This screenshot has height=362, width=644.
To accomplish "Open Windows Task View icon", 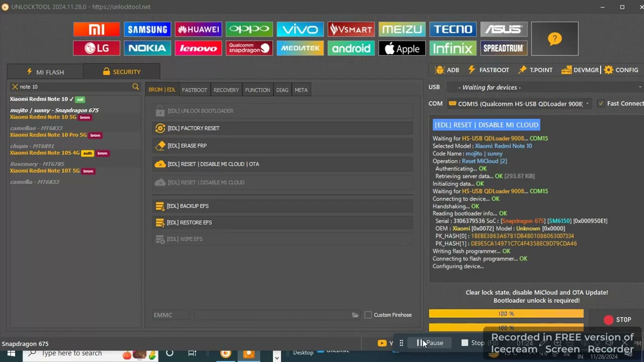I will pyautogui.click(x=192, y=353).
